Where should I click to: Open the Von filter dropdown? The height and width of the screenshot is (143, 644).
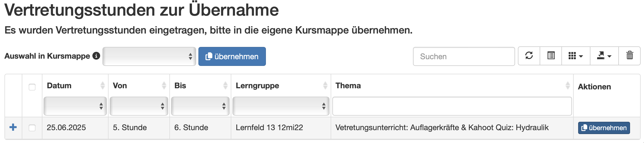click(139, 106)
